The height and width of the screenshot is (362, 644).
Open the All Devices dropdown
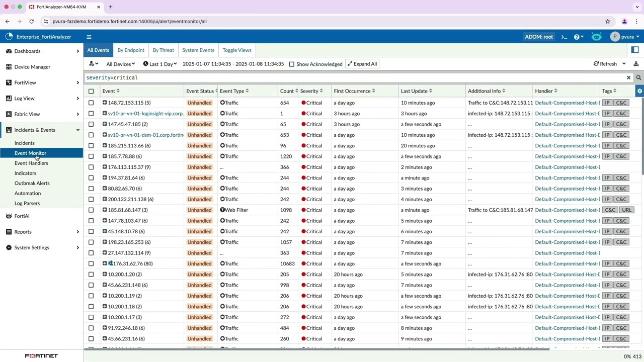[x=120, y=64]
